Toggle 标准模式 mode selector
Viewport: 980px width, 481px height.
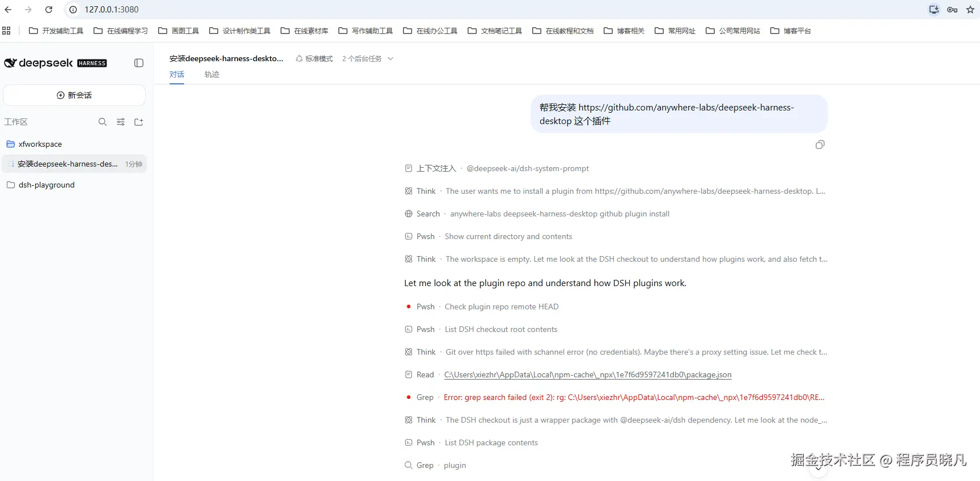[314, 59]
